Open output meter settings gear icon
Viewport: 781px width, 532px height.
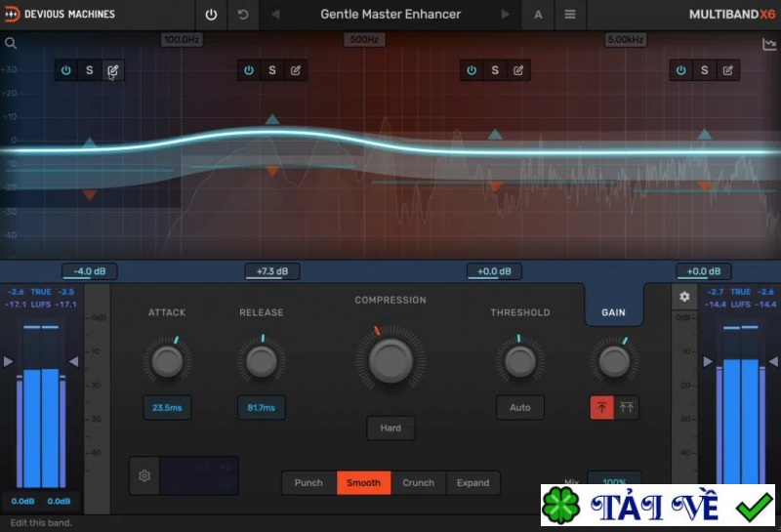[684, 297]
